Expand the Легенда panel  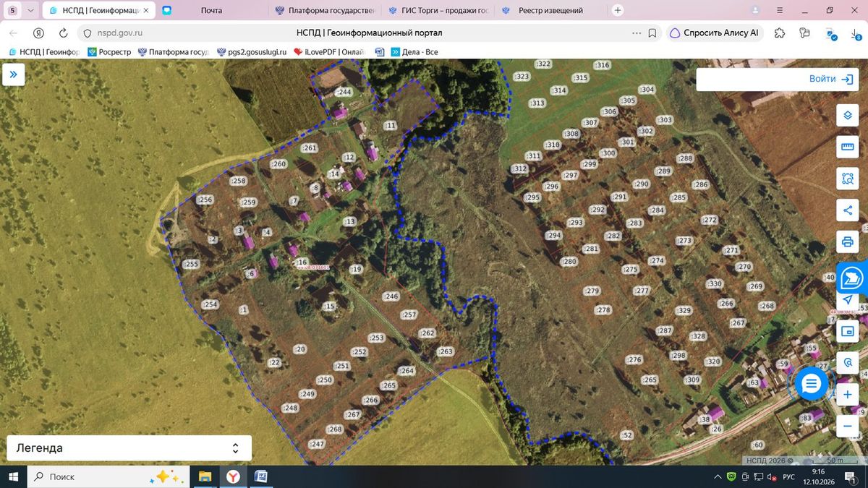pos(129,448)
